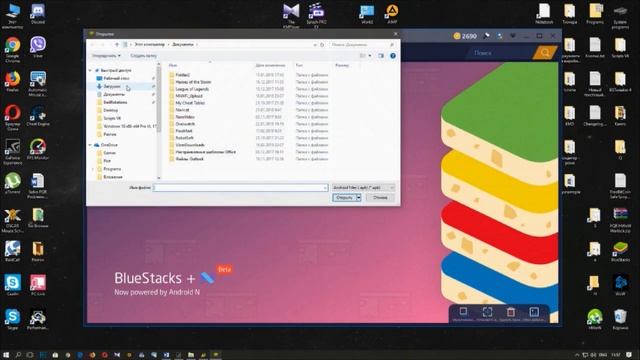Open BlueStacks desktop shortcut icon
Image resolution: width=640 pixels, height=360 pixels.
[620, 251]
